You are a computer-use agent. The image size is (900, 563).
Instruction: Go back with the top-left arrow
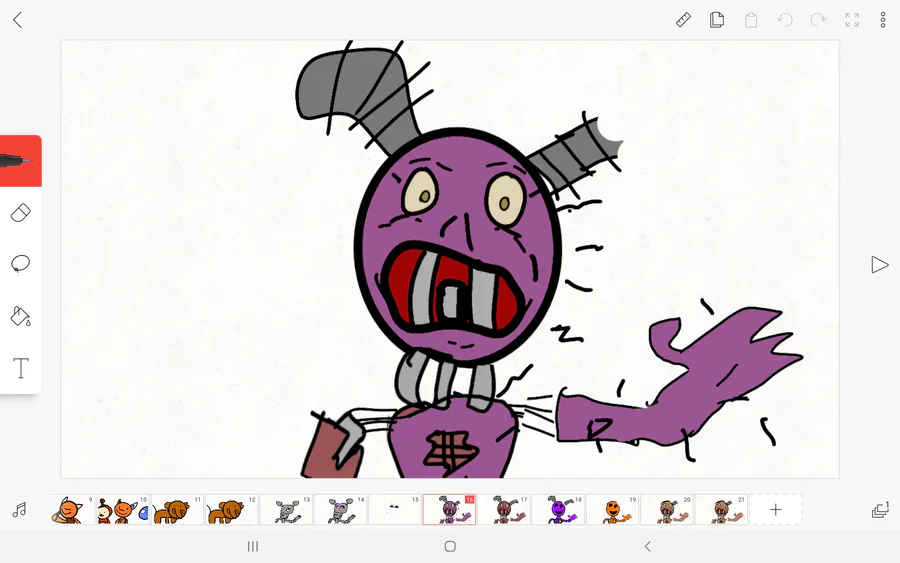(18, 20)
